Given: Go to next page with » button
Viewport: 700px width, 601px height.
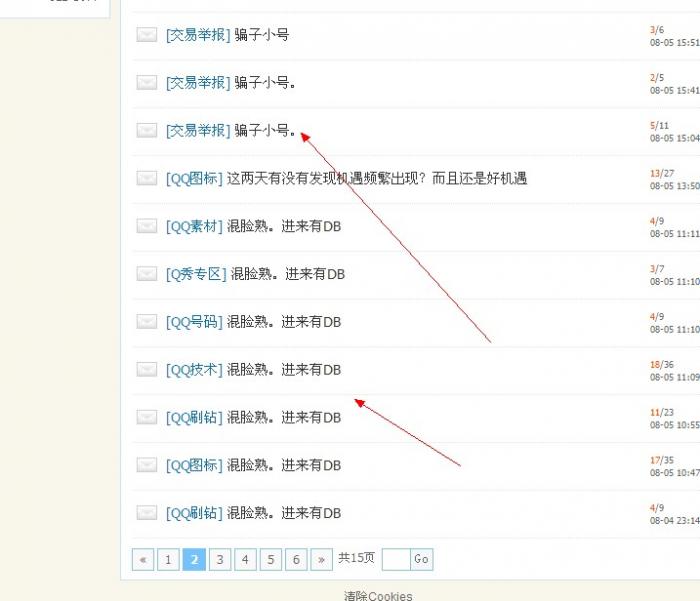Looking at the screenshot, I should 321,559.
